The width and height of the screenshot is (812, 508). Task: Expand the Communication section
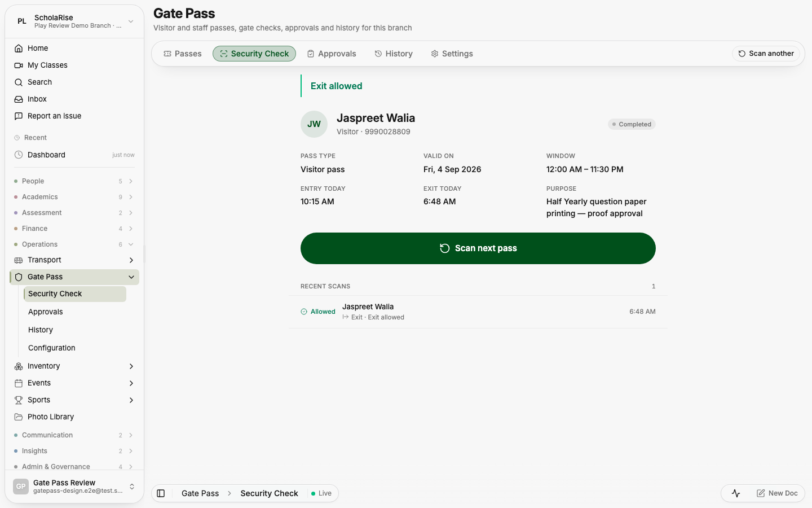pyautogui.click(x=131, y=435)
